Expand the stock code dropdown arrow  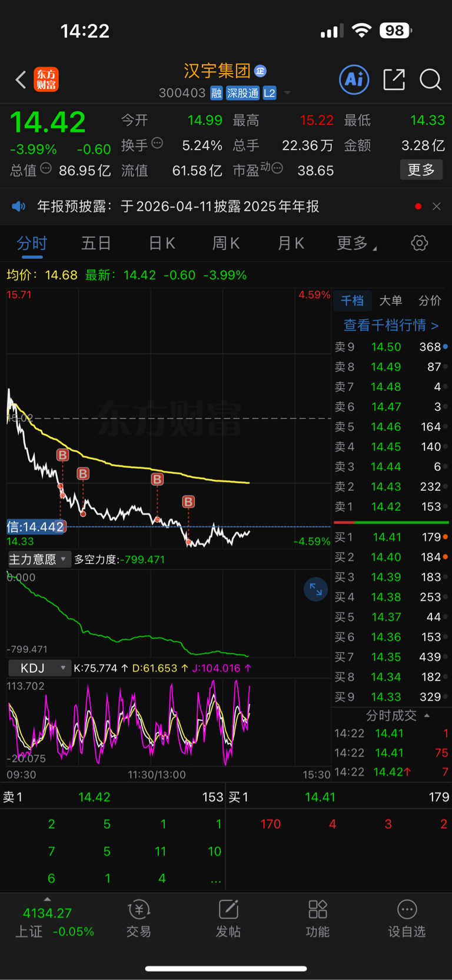287,93
